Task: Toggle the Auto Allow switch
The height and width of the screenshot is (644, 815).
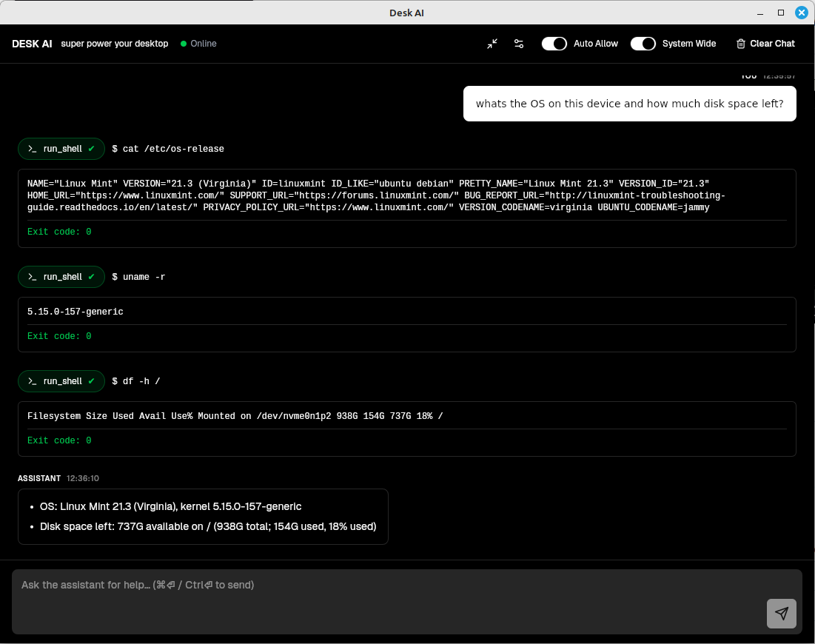Action: [x=554, y=44]
